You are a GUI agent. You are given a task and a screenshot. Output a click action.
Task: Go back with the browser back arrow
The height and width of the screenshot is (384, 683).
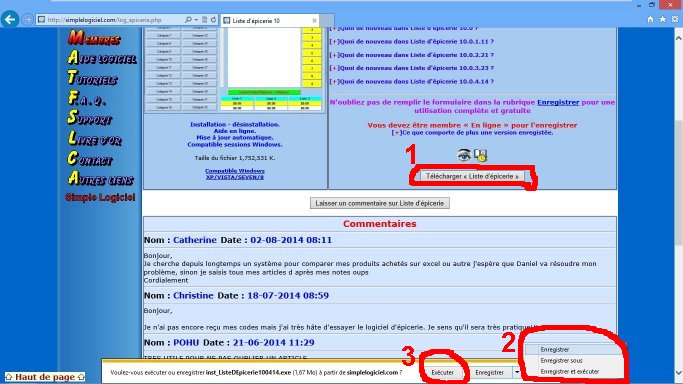[10, 19]
